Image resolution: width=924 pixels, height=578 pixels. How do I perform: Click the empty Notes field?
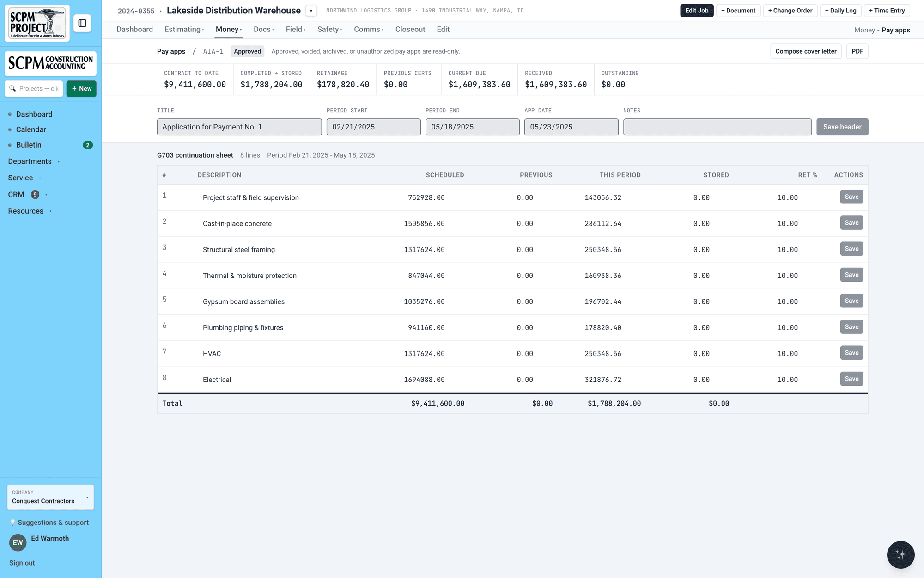click(717, 127)
